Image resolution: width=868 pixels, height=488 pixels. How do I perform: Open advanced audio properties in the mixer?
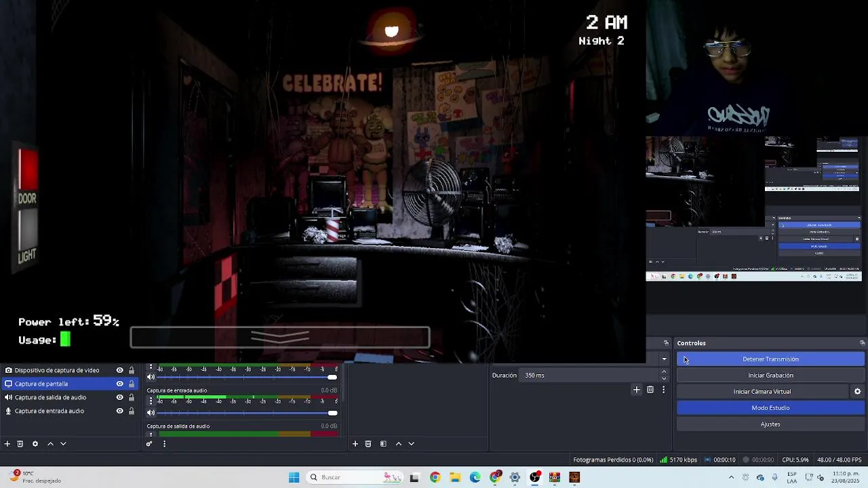(x=149, y=444)
